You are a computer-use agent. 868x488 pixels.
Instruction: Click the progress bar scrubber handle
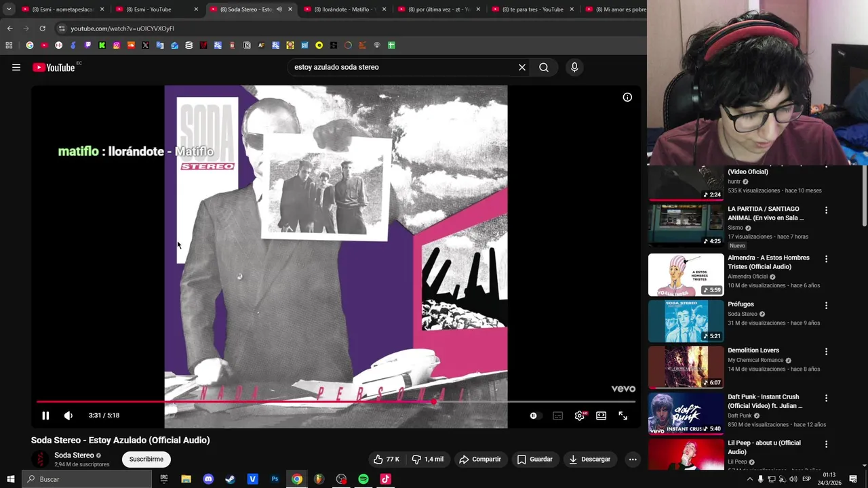point(433,401)
